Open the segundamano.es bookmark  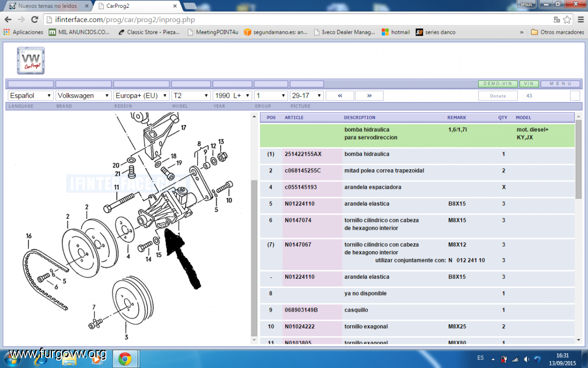coord(276,32)
